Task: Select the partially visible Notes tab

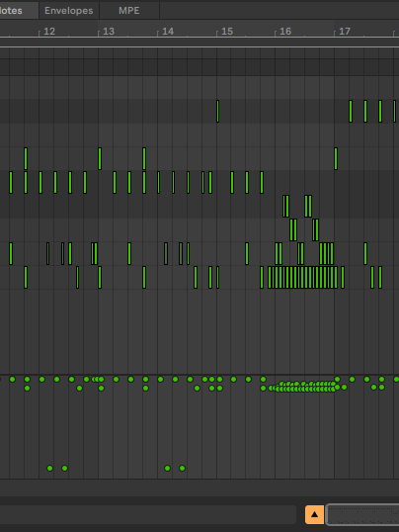Action: tap(18, 11)
